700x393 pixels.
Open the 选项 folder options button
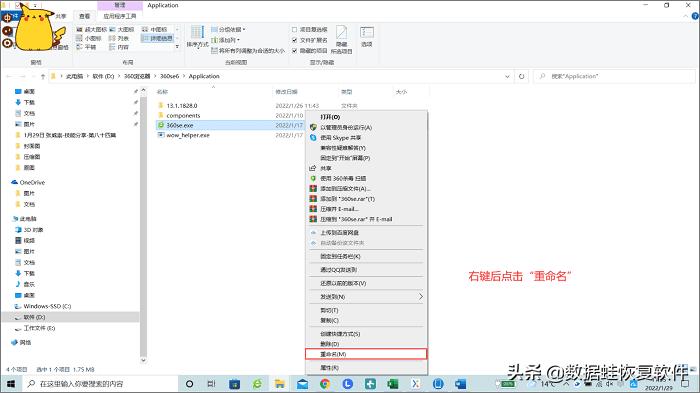point(367,37)
